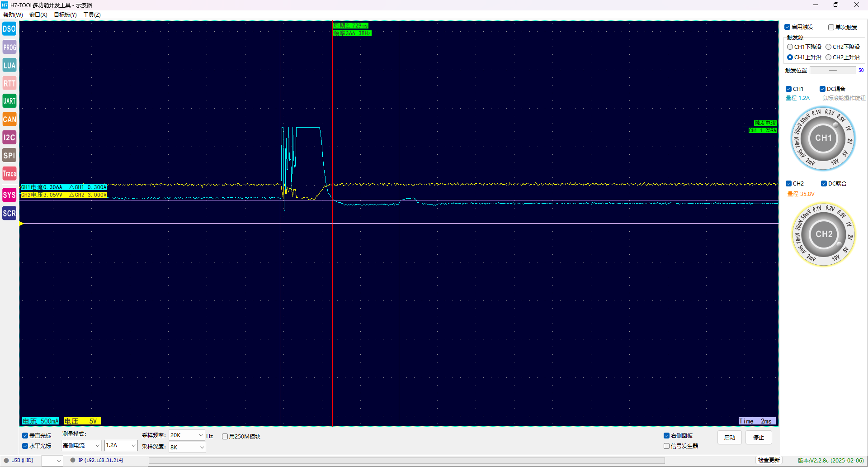Screen dimensions: 868x467
Task: Click the IP connection status indicator
Action: 97,460
